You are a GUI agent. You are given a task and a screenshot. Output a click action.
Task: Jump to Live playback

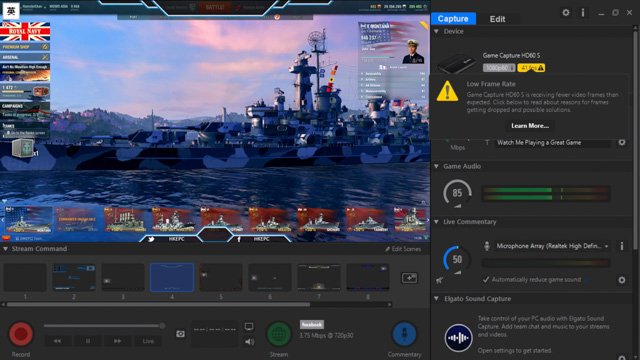[x=149, y=341]
